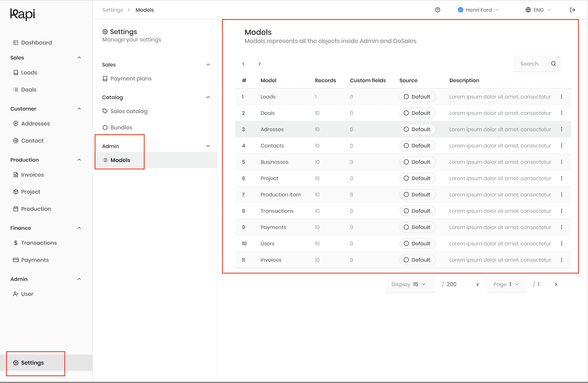The image size is (588, 383).
Task: Open the Dashboard page
Action: tap(33, 43)
